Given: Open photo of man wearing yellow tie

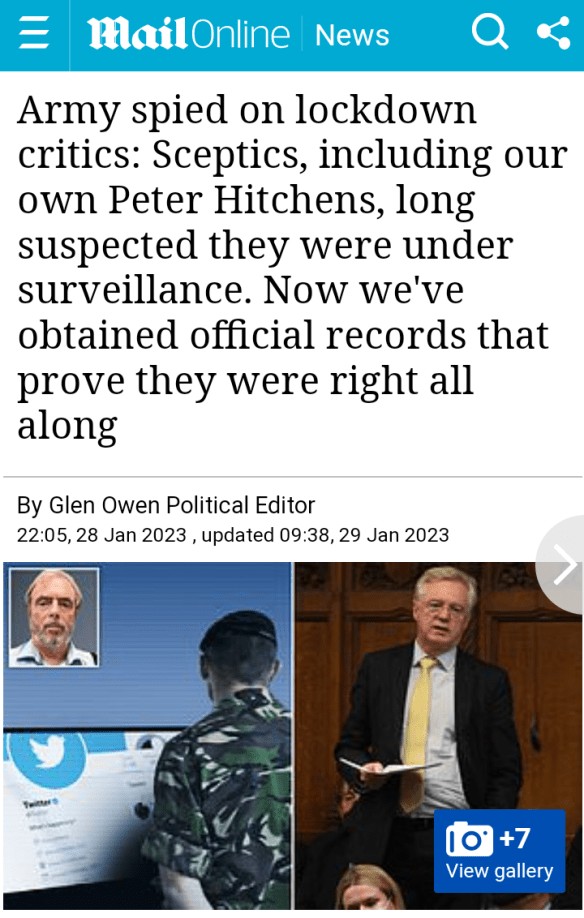Looking at the screenshot, I should point(438,735).
